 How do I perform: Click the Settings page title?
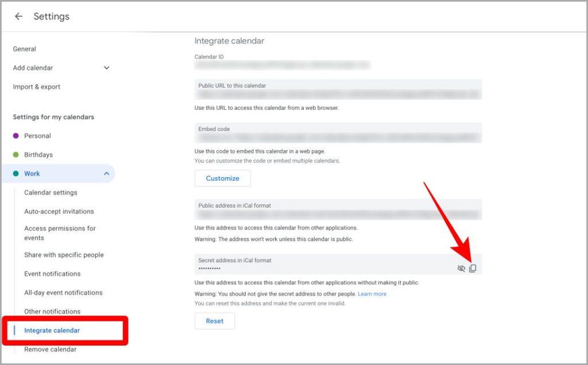coord(51,16)
